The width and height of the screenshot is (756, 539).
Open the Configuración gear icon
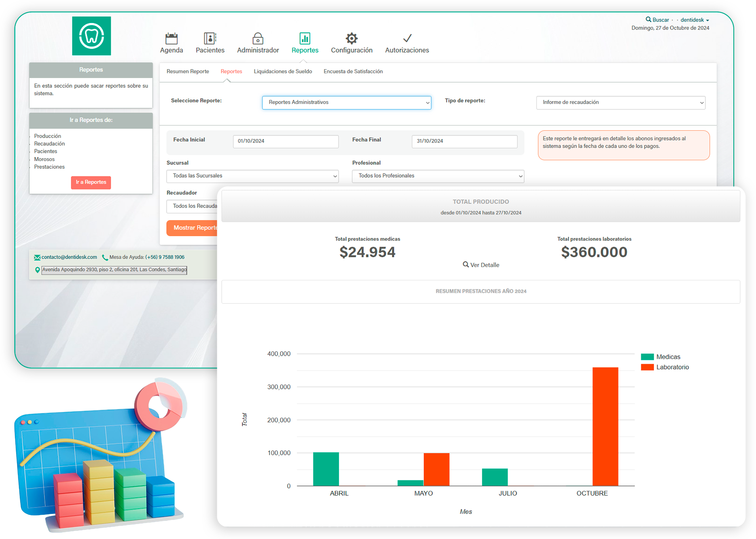[352, 39]
